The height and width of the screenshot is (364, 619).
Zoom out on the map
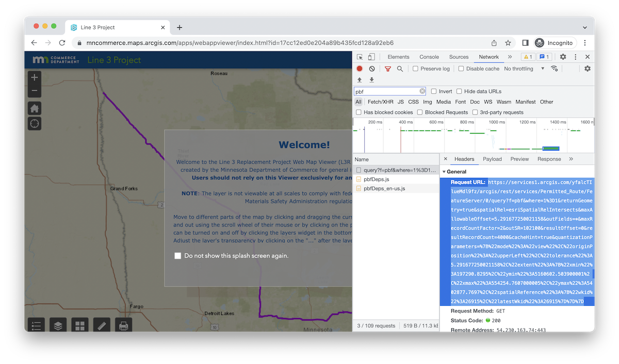35,91
